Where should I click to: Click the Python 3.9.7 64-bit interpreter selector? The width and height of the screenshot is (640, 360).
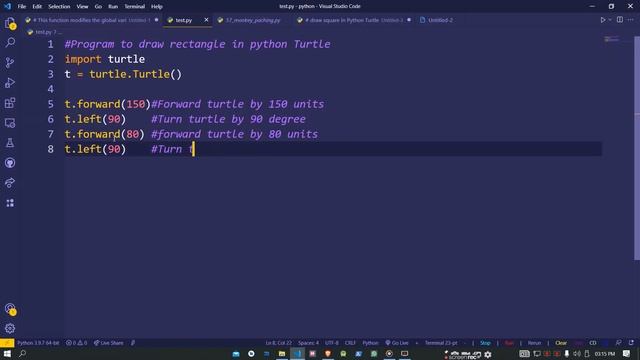click(38, 343)
